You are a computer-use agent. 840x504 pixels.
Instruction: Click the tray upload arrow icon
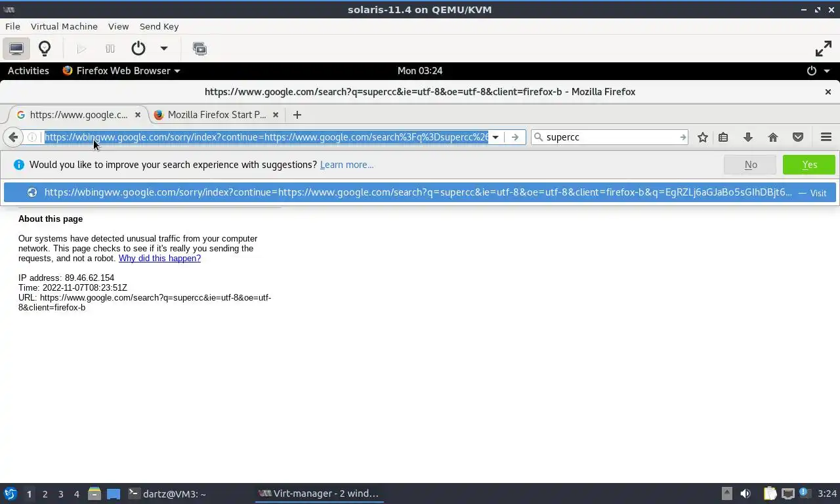coord(726,493)
